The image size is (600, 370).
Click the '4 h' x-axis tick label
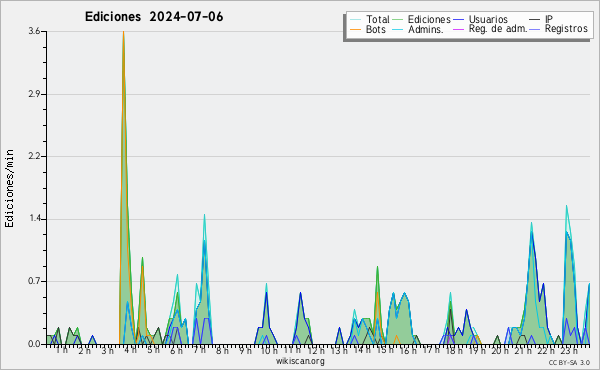click(131, 350)
